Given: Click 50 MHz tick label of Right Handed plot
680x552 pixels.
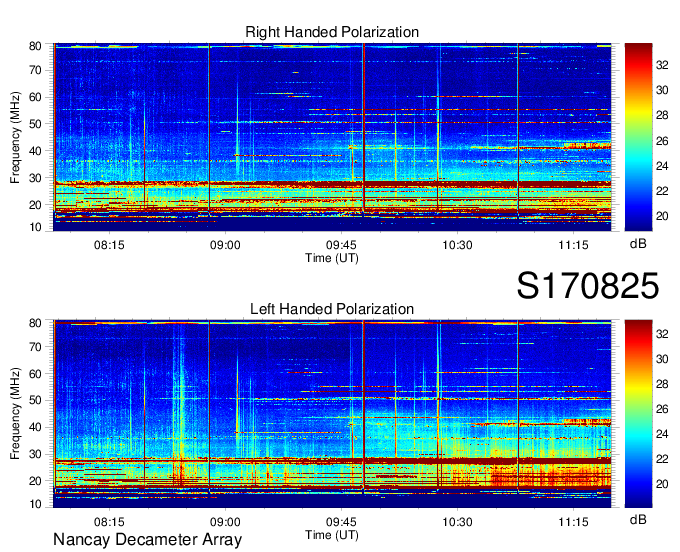Looking at the screenshot, I should pos(35,124).
